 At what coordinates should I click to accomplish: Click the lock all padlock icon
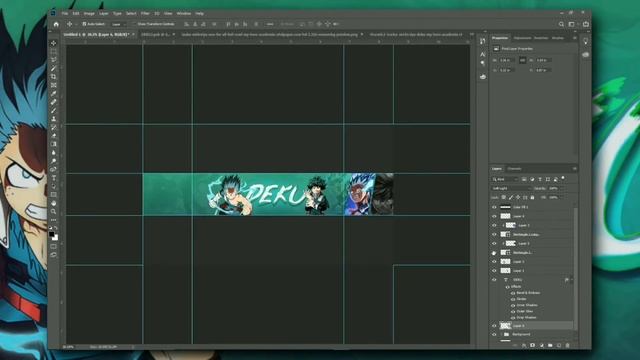pos(532,198)
